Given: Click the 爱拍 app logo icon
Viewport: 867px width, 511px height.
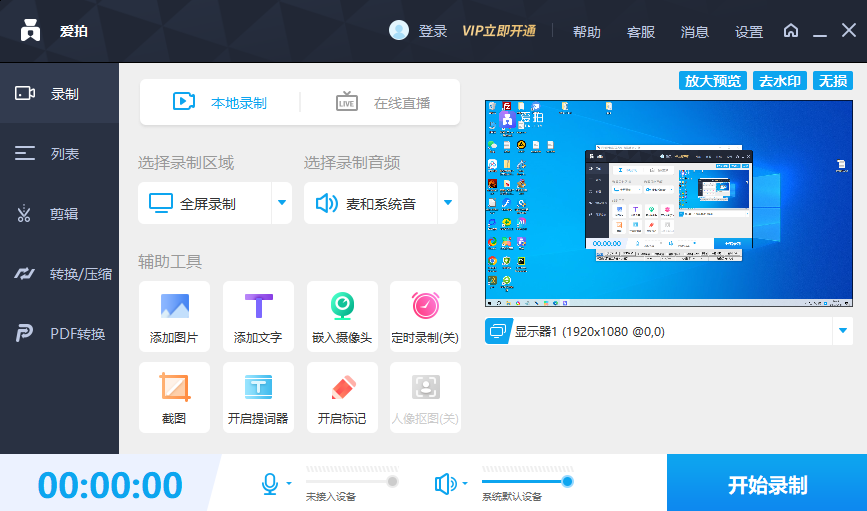Looking at the screenshot, I should 30,30.
